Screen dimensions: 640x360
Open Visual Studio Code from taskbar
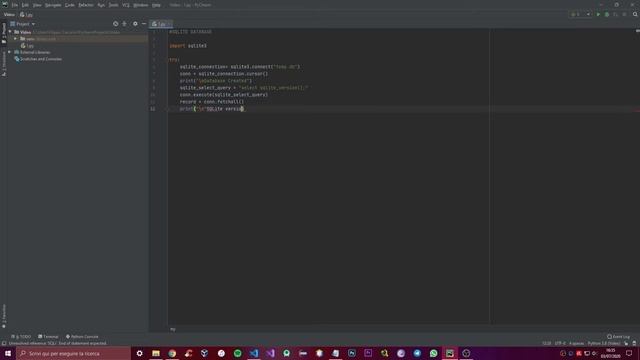click(254, 353)
